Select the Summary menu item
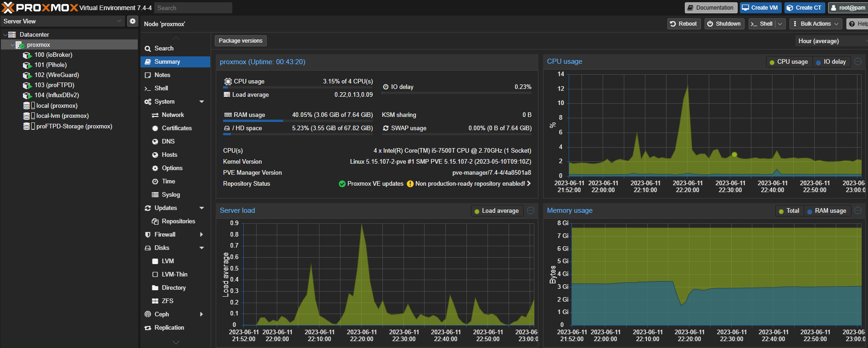Screen dimensions: 868x348 pyautogui.click(x=175, y=62)
